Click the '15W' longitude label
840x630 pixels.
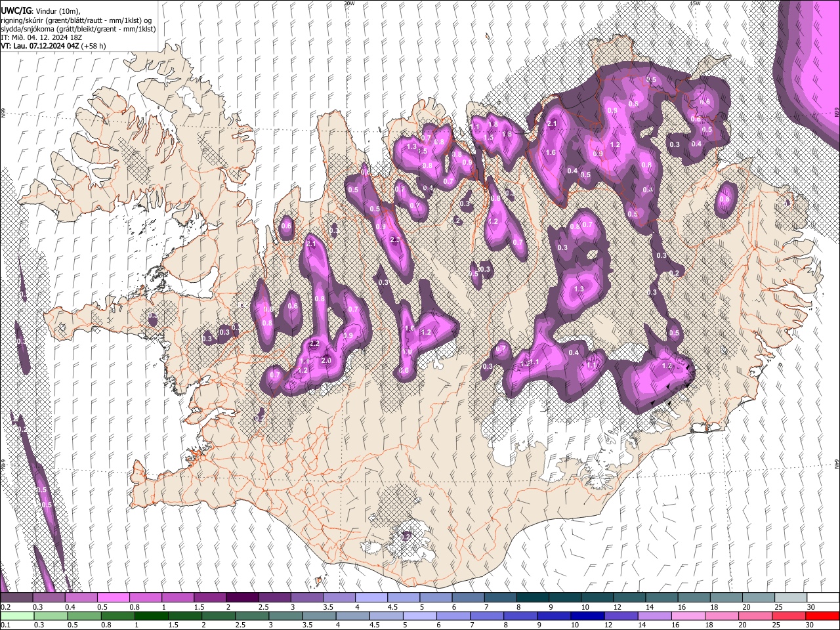pyautogui.click(x=695, y=3)
